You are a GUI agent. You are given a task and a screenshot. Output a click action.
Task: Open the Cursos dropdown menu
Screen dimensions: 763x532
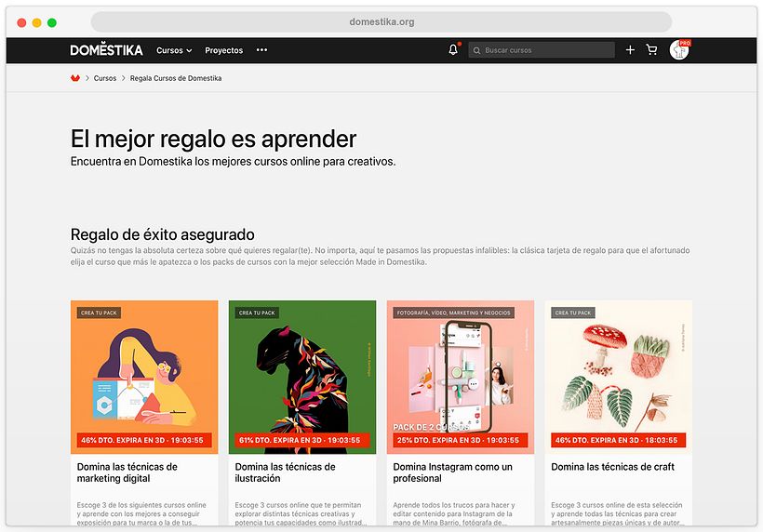click(174, 50)
